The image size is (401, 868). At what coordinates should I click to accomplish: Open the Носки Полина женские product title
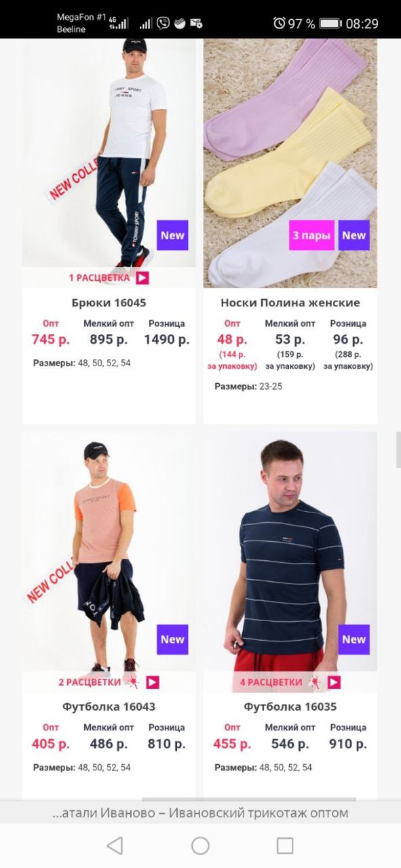point(290,302)
